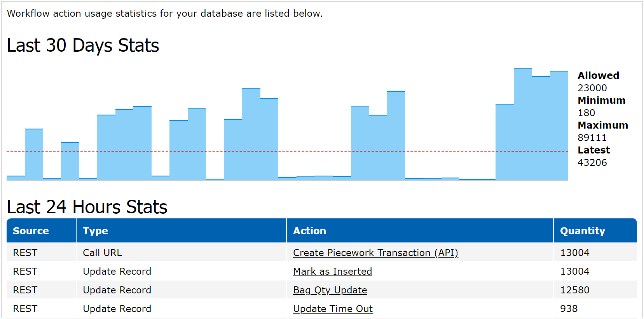Select the latest value '43206'

tap(592, 162)
